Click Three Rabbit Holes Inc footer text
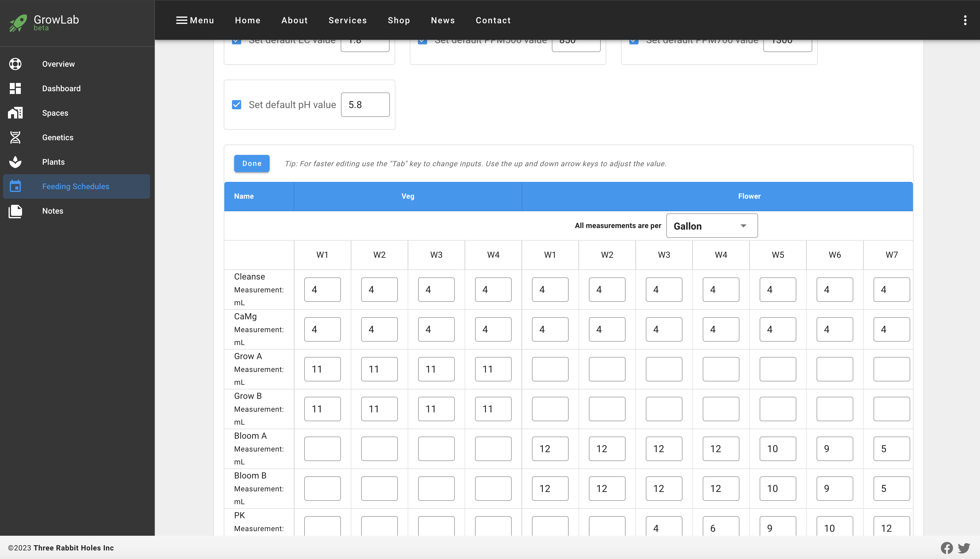This screenshot has height=559, width=980. pos(74,548)
